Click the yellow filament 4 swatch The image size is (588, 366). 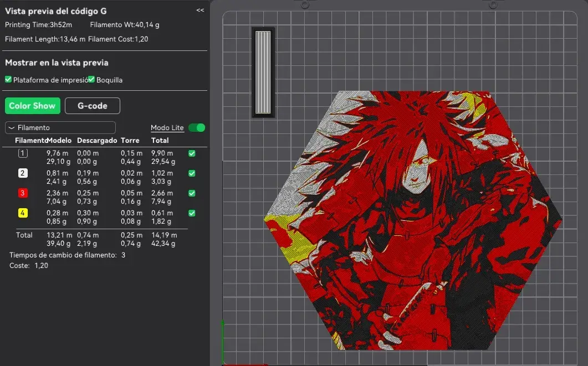(22, 213)
